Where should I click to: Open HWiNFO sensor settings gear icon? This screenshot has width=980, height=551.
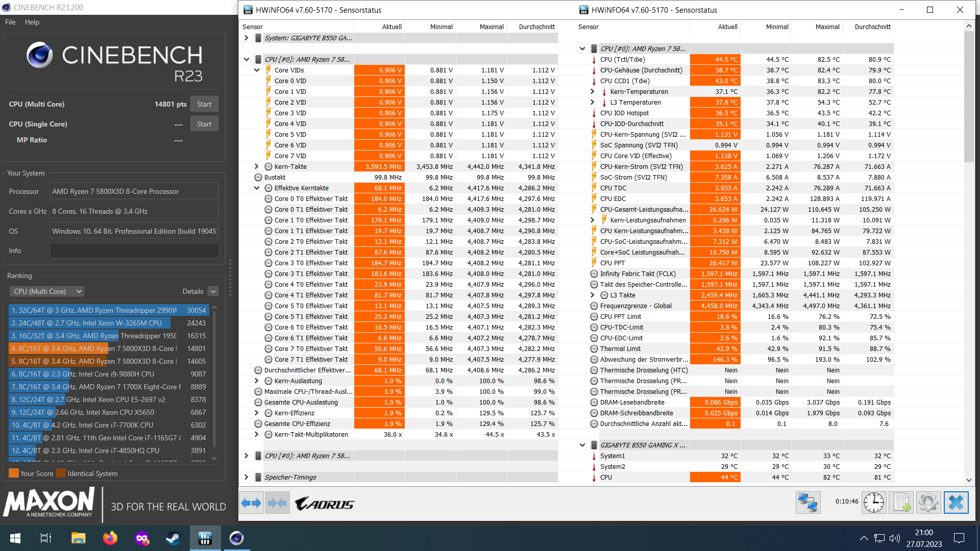pos(928,503)
